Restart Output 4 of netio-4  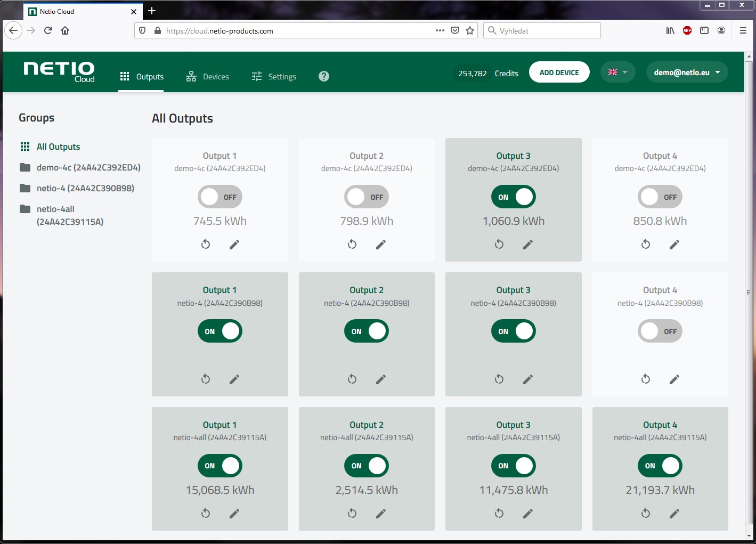pos(646,379)
